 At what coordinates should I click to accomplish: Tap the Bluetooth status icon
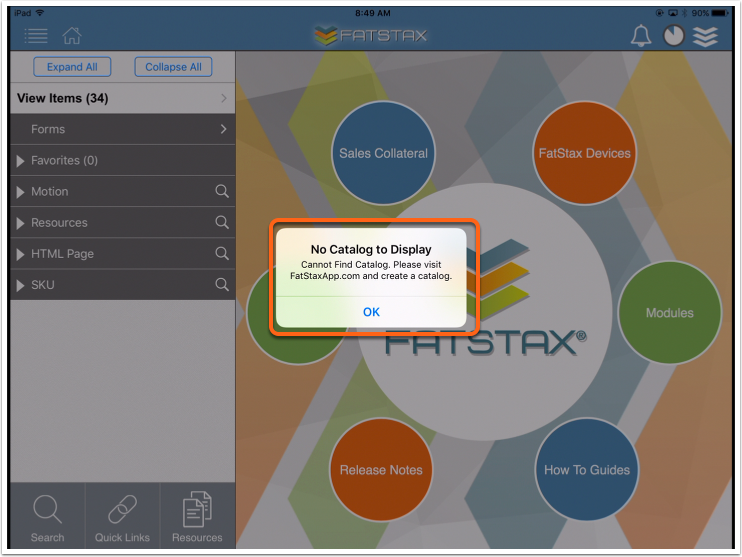[x=684, y=13]
